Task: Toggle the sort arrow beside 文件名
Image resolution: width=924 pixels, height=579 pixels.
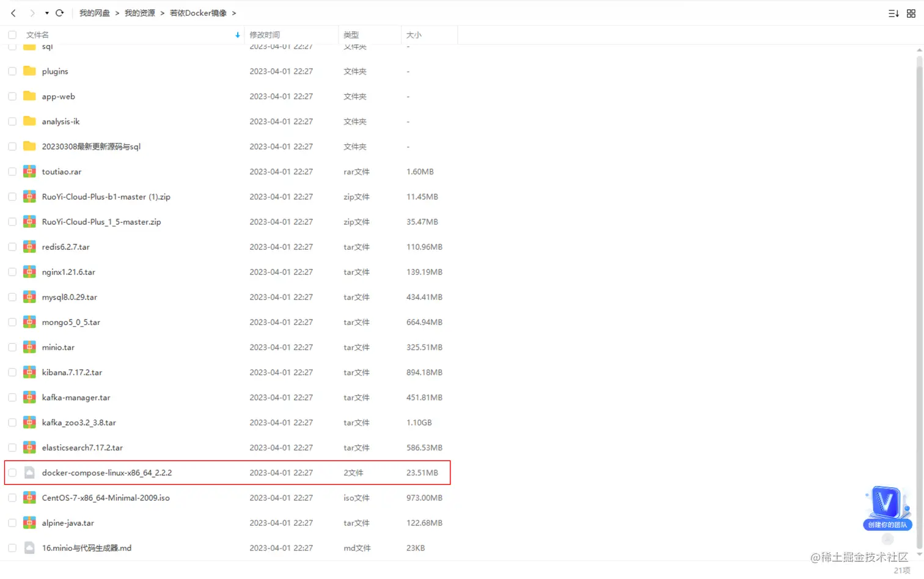Action: click(x=238, y=35)
